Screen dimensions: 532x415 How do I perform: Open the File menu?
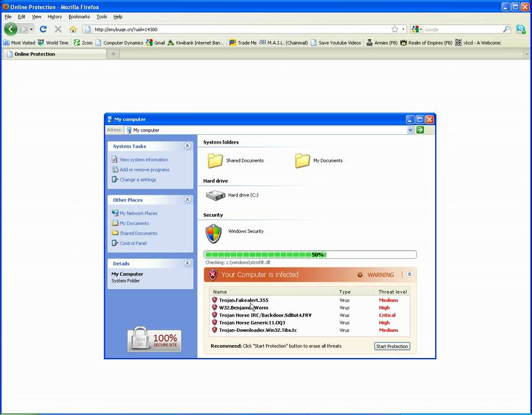click(x=8, y=17)
